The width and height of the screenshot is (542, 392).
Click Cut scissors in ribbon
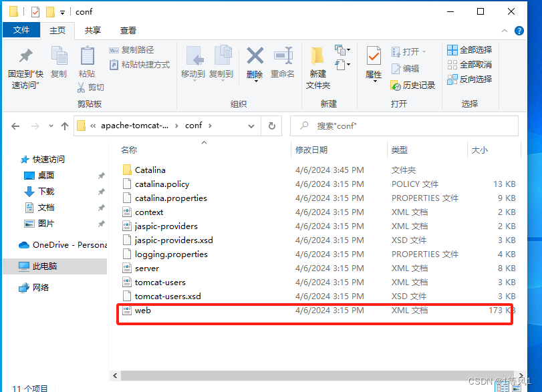(x=91, y=87)
